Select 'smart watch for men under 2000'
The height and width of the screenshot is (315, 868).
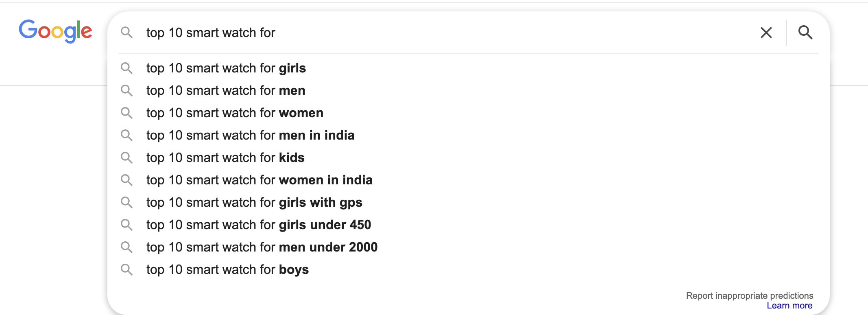pos(262,247)
